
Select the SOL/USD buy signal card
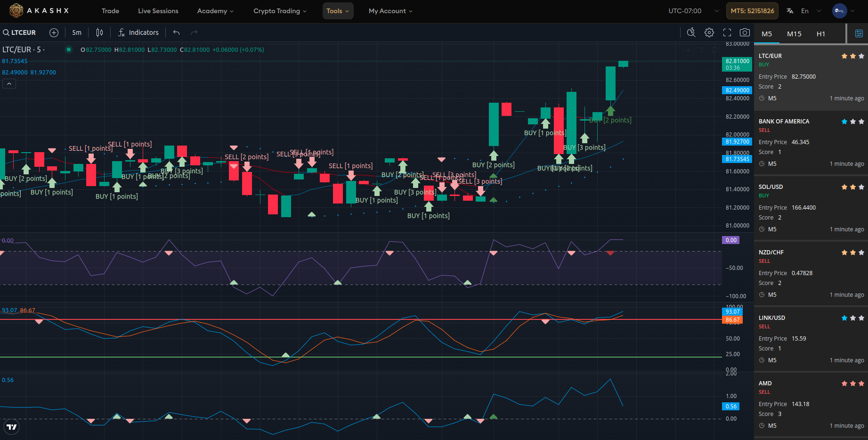pos(811,208)
